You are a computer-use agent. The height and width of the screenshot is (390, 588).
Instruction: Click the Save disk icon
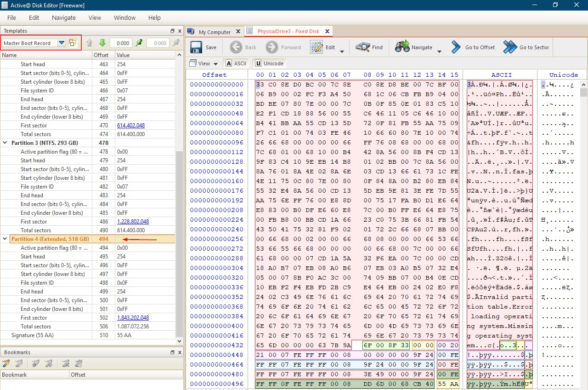pyautogui.click(x=197, y=47)
